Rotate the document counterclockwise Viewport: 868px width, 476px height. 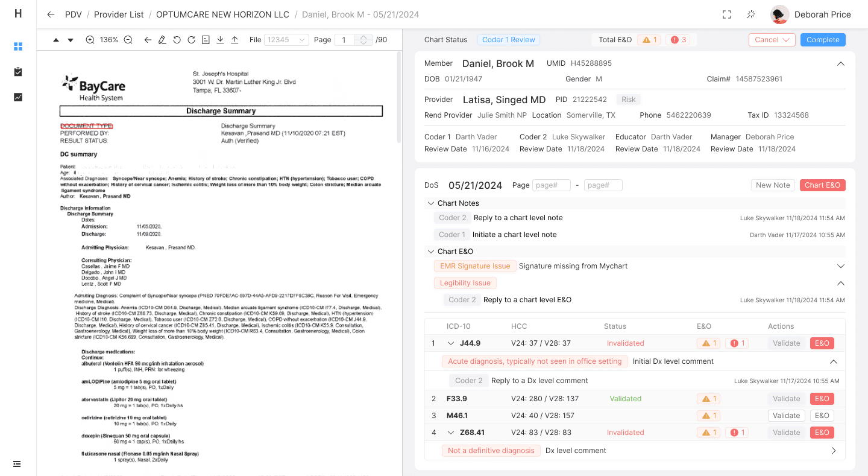click(177, 40)
